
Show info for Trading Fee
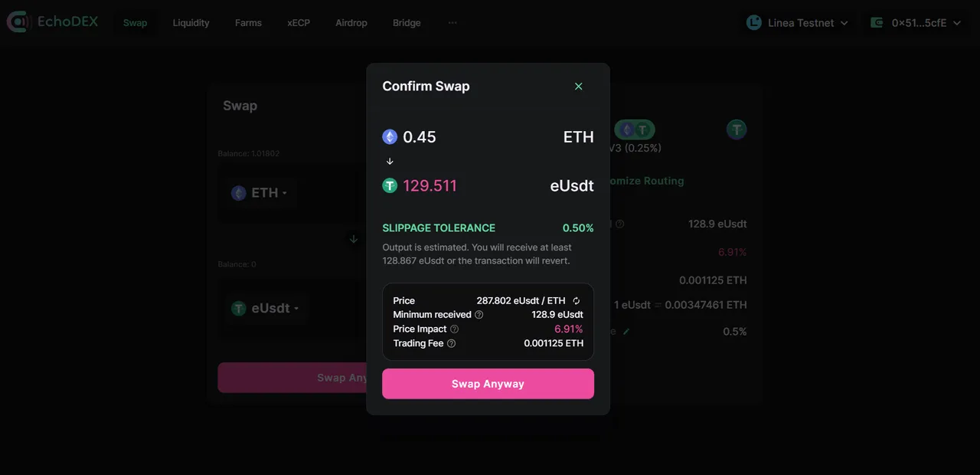point(451,343)
